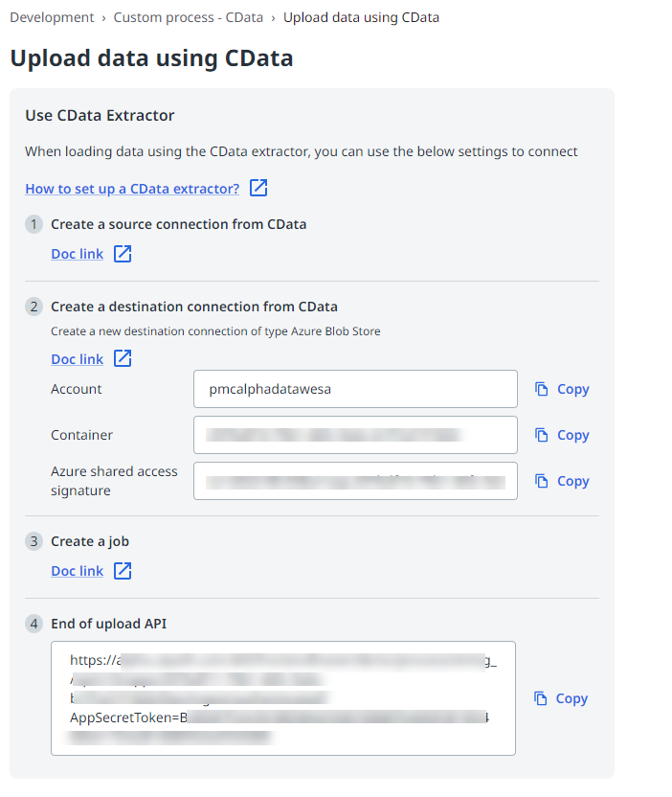
Task: Click the Copy icon beside Azure shared access signature
Action: tap(543, 481)
